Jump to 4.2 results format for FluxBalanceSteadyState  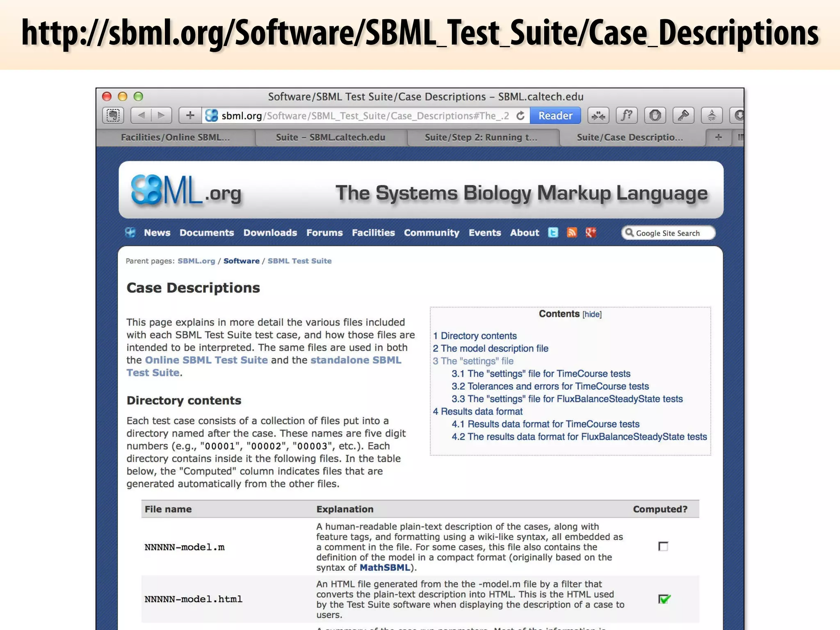[x=579, y=437]
